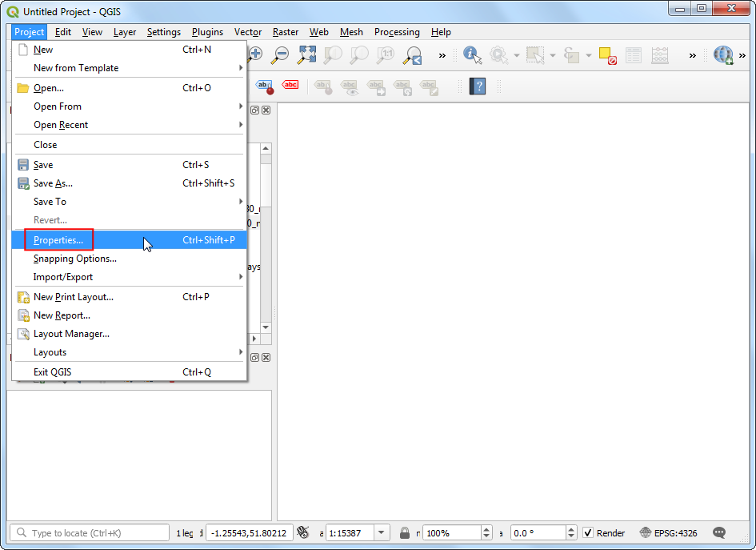Click the red abc diagram label icon
756x550 pixels.
coord(290,85)
